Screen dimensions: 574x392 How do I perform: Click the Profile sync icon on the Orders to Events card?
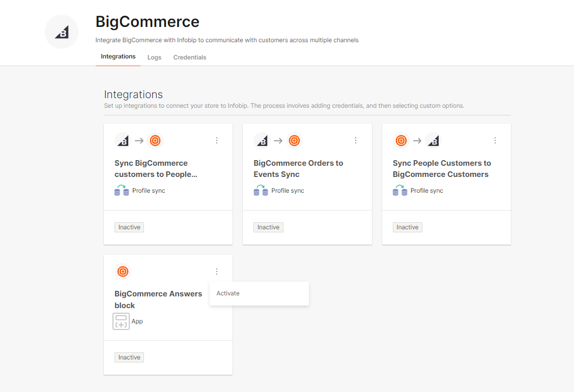(261, 191)
